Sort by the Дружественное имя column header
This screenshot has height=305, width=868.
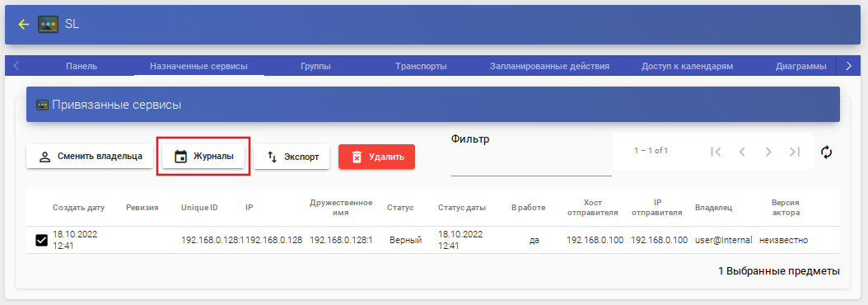coord(341,208)
